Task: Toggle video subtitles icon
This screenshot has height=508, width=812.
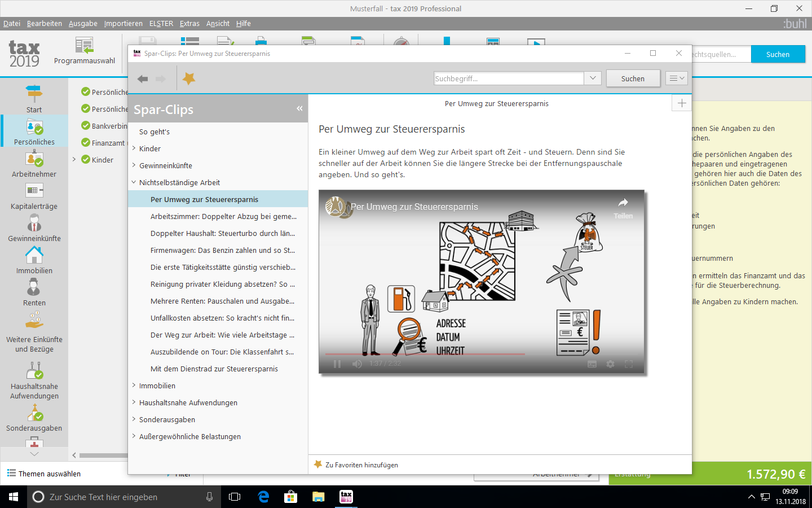Action: click(592, 364)
